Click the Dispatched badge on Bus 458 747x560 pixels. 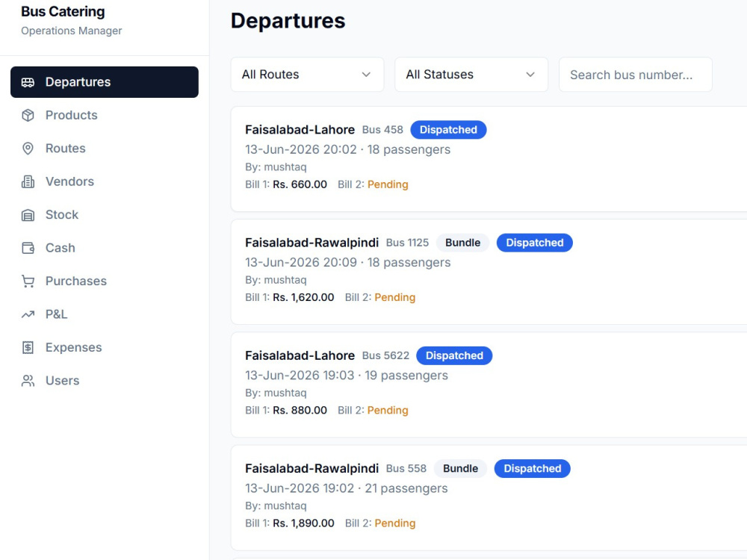[x=448, y=130]
